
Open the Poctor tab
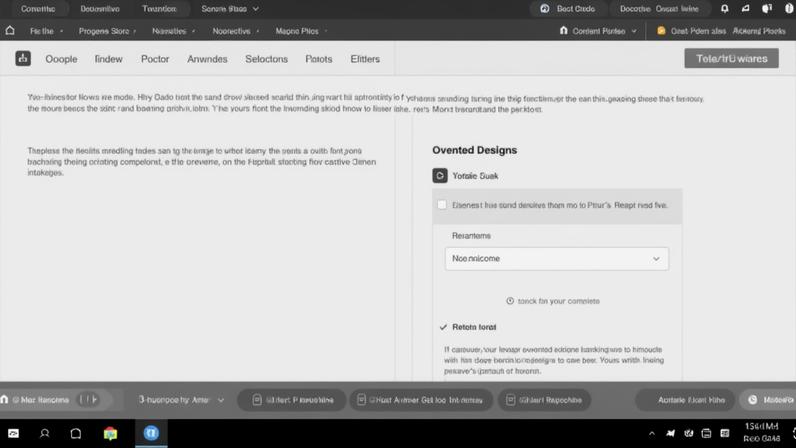pyautogui.click(x=155, y=59)
